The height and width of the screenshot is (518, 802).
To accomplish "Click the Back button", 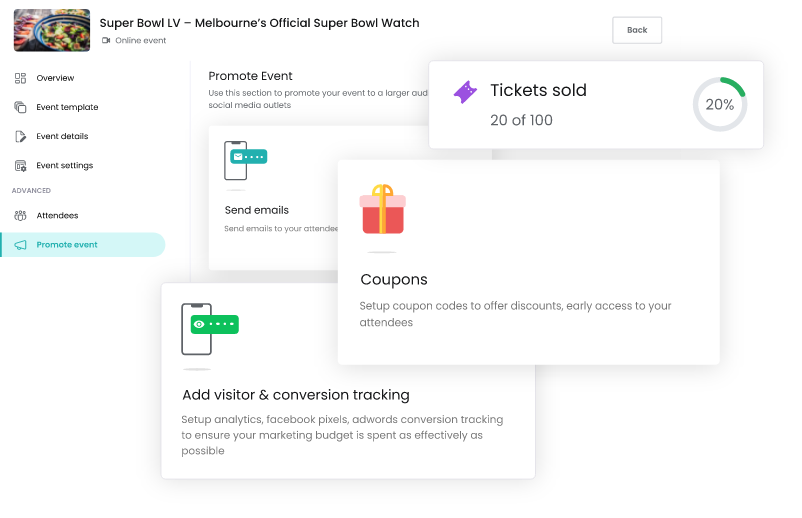I will [637, 30].
